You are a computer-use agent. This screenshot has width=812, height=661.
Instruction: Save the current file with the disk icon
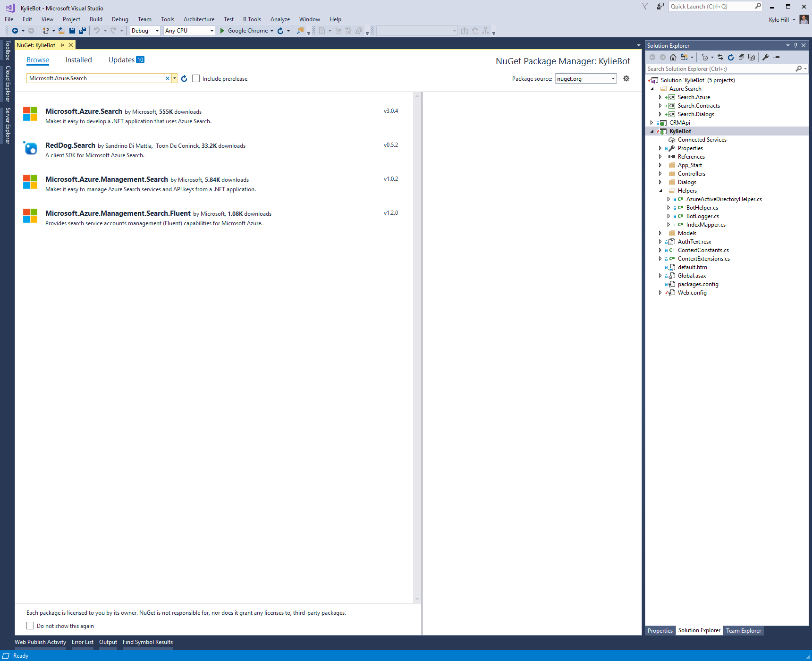pyautogui.click(x=72, y=31)
